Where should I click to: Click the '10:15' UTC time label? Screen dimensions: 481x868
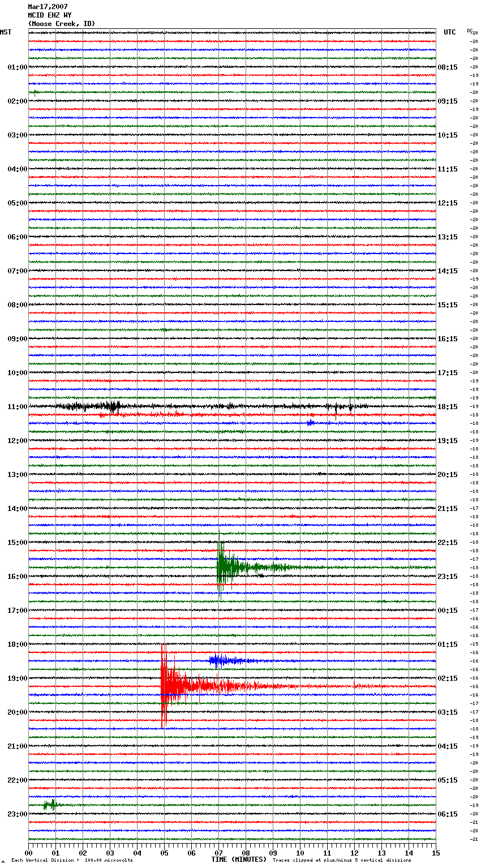[x=448, y=135]
